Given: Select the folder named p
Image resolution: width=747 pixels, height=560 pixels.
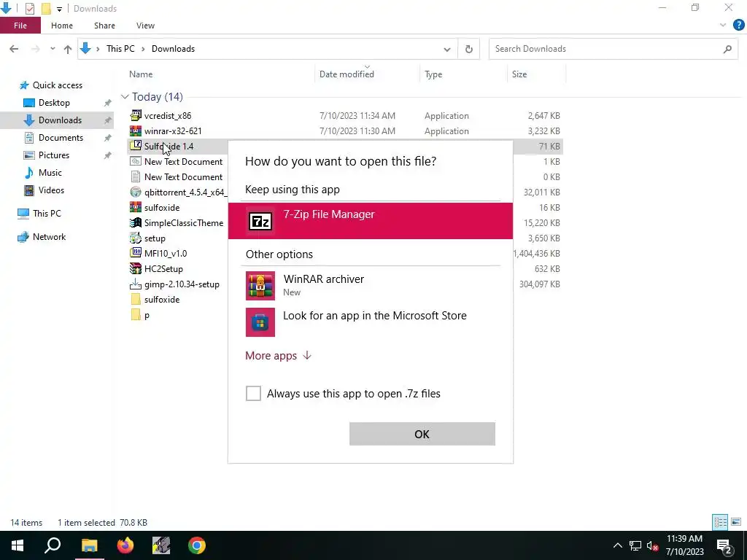Looking at the screenshot, I should [147, 315].
